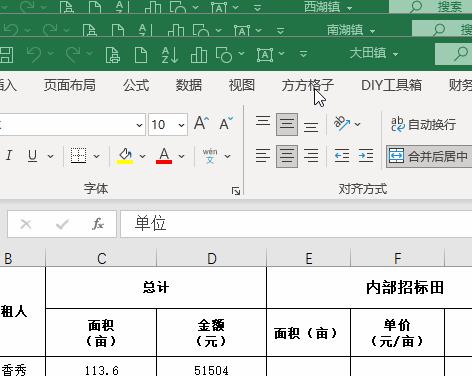
Task: Open the 公式 ribbon tab
Action: click(x=136, y=85)
